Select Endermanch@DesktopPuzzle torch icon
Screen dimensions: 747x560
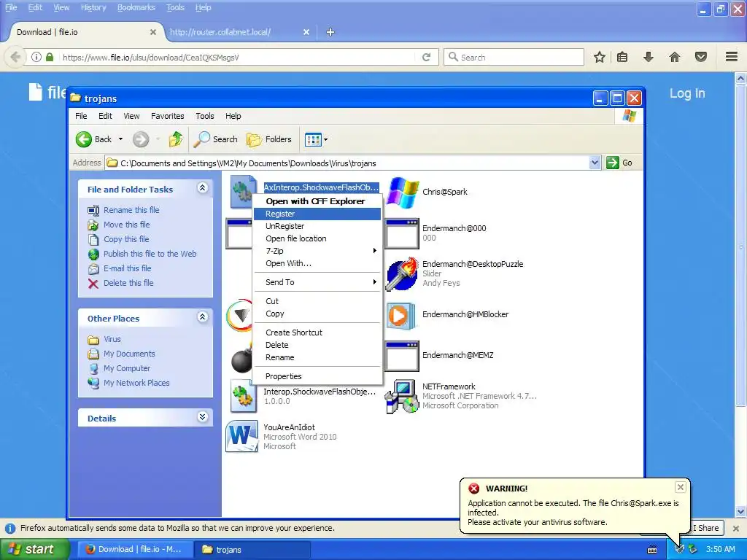[x=402, y=274]
